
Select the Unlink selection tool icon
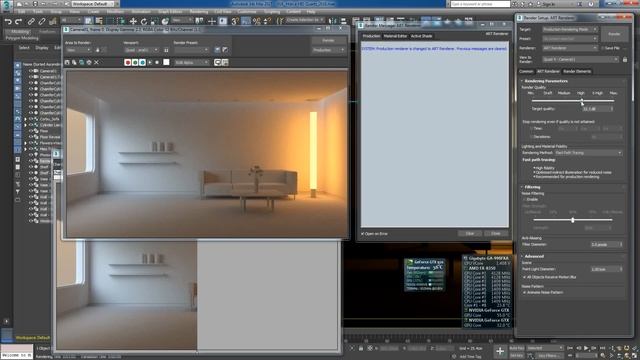tap(42, 21)
